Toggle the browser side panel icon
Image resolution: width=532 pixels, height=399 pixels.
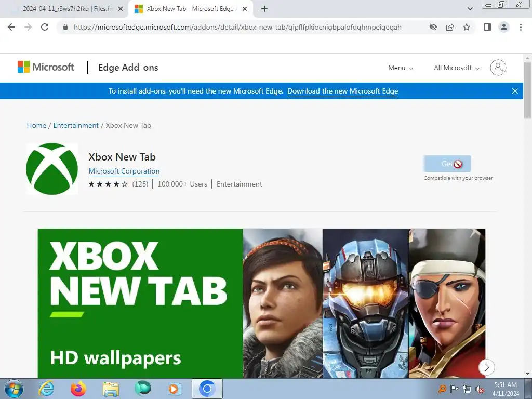487,27
